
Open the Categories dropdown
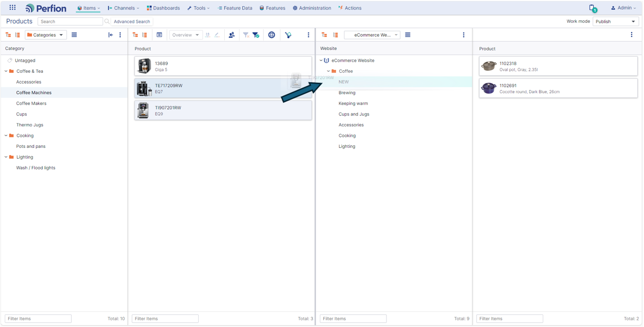[x=46, y=35]
